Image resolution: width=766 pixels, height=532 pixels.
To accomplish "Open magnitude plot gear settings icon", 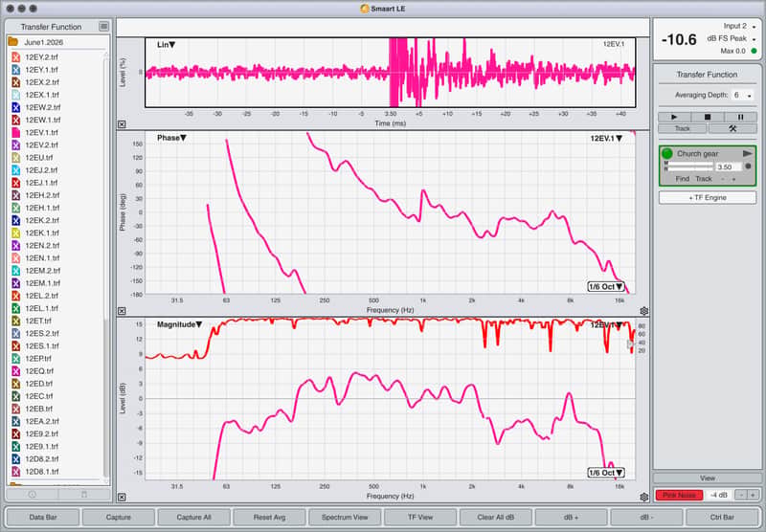I will tap(643, 497).
